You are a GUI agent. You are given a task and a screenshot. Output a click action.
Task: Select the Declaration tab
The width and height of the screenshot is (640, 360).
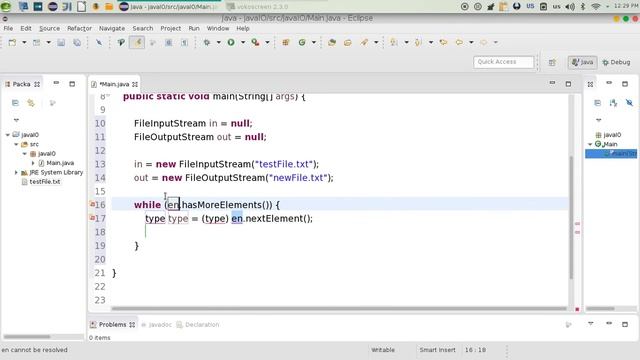click(x=198, y=325)
